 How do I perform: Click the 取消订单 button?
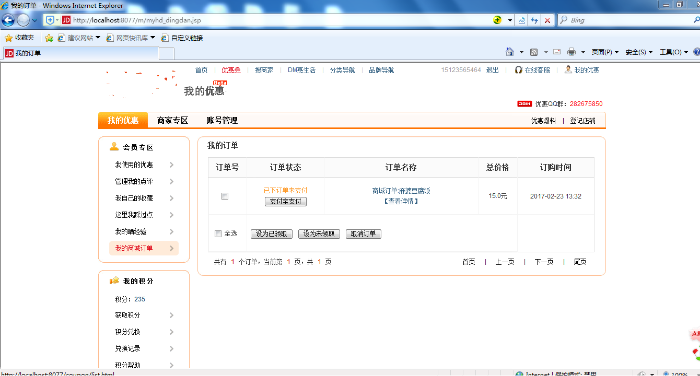(363, 234)
